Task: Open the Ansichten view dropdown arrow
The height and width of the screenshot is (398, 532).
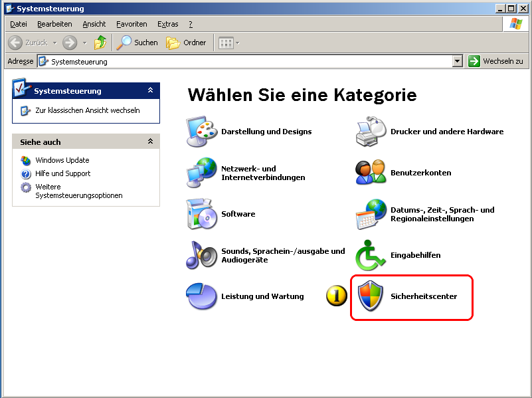Action: 238,43
